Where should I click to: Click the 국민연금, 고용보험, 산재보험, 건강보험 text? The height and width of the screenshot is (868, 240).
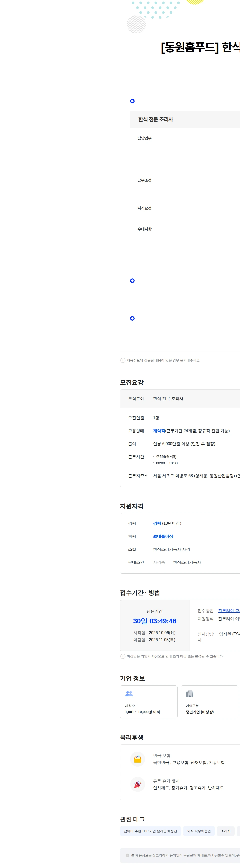189,763
